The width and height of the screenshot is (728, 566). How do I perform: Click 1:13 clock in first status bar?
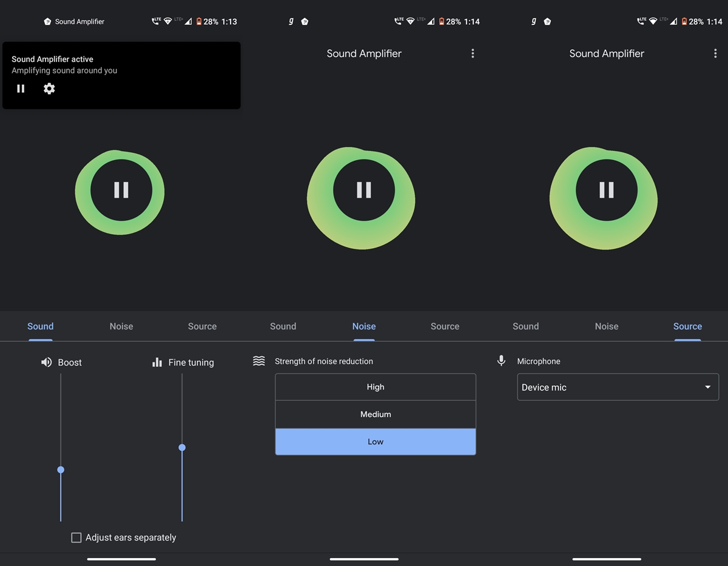tap(229, 21)
